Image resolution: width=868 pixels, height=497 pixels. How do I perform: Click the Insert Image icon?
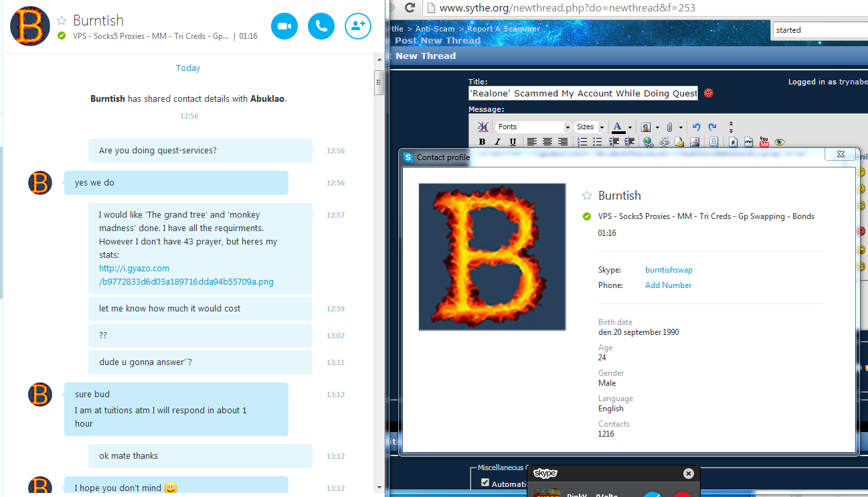click(695, 142)
